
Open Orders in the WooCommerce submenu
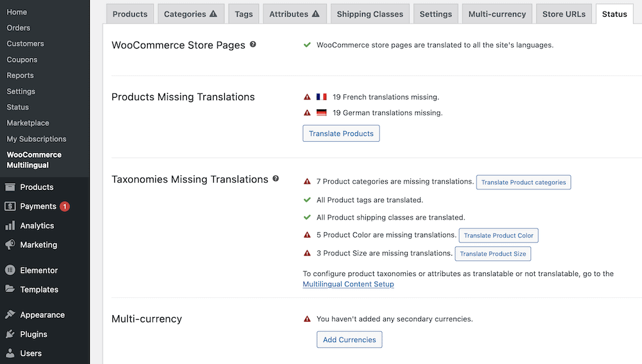[19, 28]
